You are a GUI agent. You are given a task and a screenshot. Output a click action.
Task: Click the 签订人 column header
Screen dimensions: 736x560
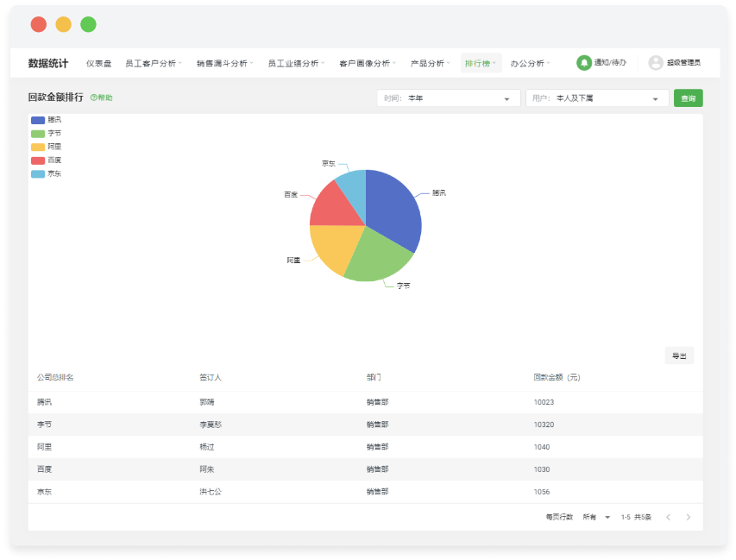tap(211, 377)
